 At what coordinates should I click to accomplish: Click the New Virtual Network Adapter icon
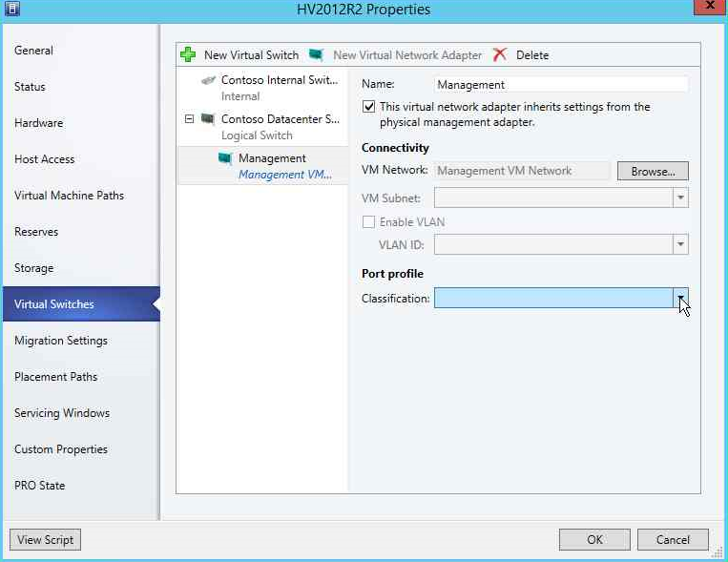click(x=316, y=54)
